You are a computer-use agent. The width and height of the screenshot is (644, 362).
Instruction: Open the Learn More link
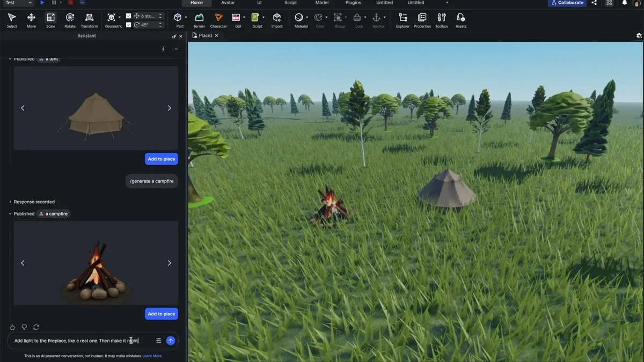click(x=152, y=356)
